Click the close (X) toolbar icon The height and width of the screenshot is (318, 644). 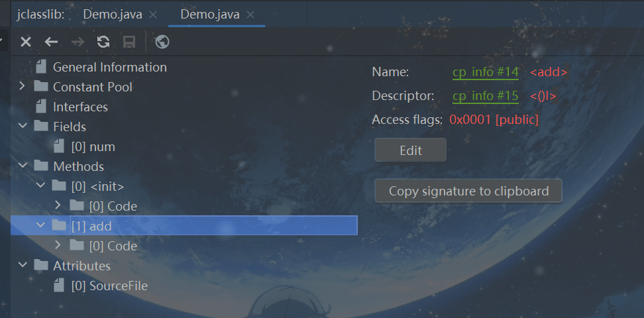(26, 42)
